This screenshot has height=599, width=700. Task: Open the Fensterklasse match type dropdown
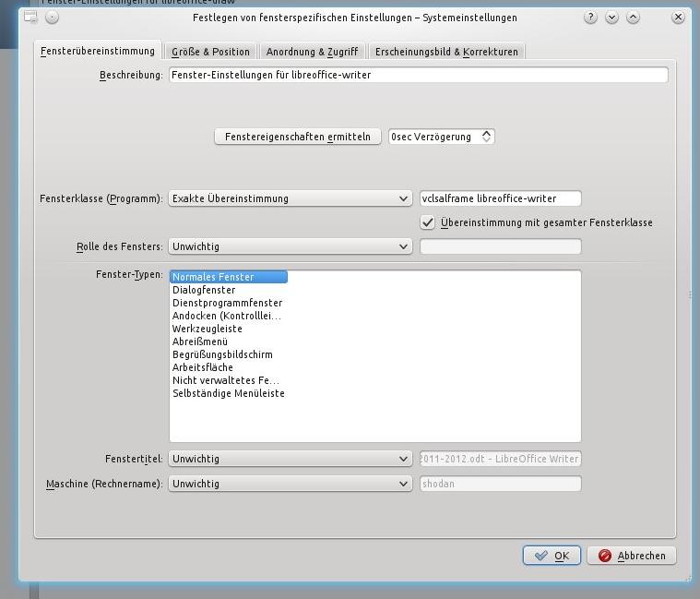pyautogui.click(x=290, y=198)
